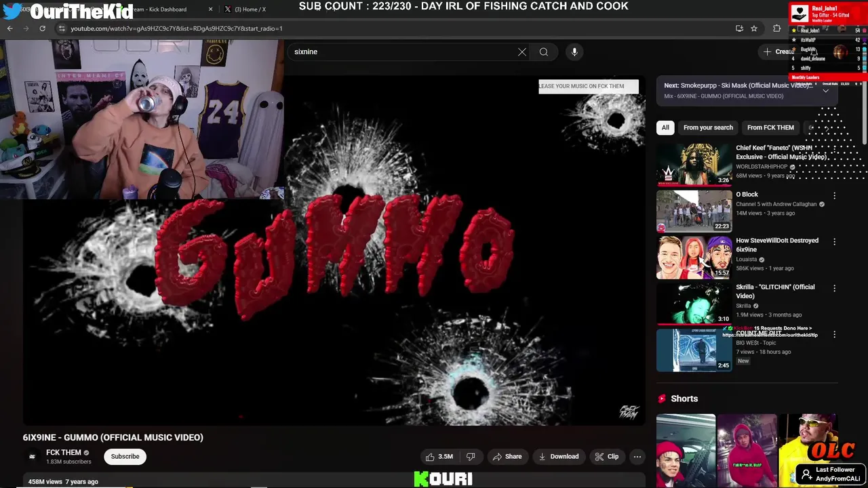868x488 pixels.
Task: Open options menu for the SteveWillDoIt video
Action: coord(835,241)
